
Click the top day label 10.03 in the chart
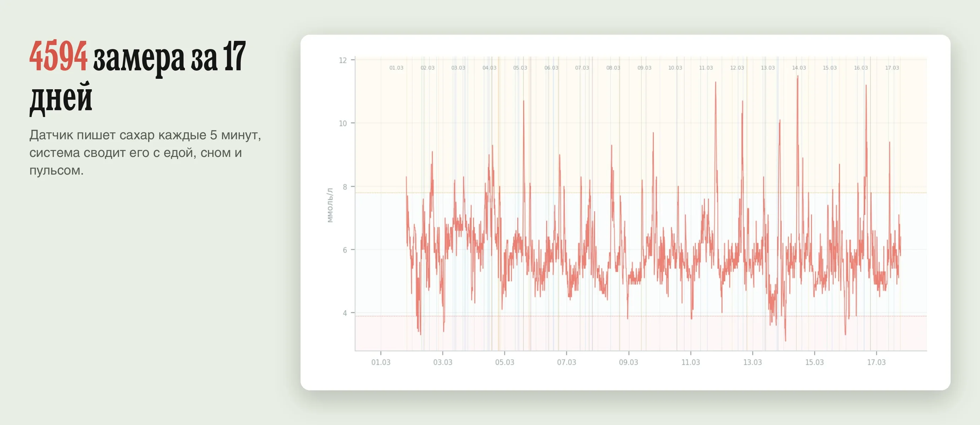(675, 68)
